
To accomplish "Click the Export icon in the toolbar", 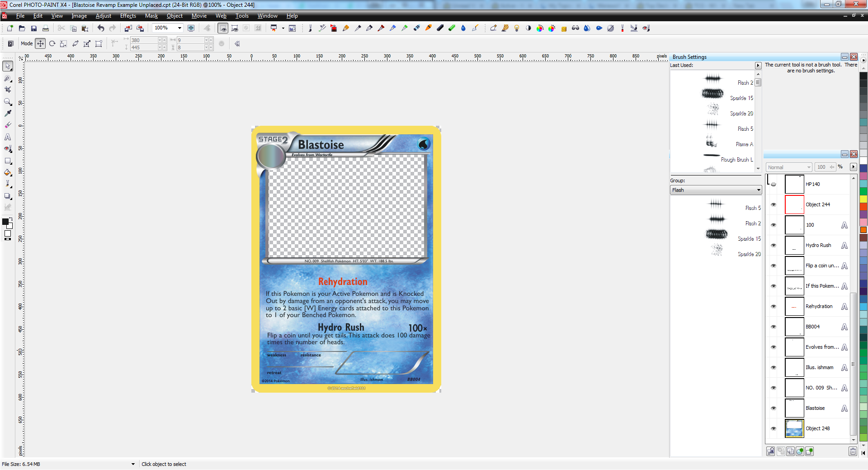I will pos(140,28).
